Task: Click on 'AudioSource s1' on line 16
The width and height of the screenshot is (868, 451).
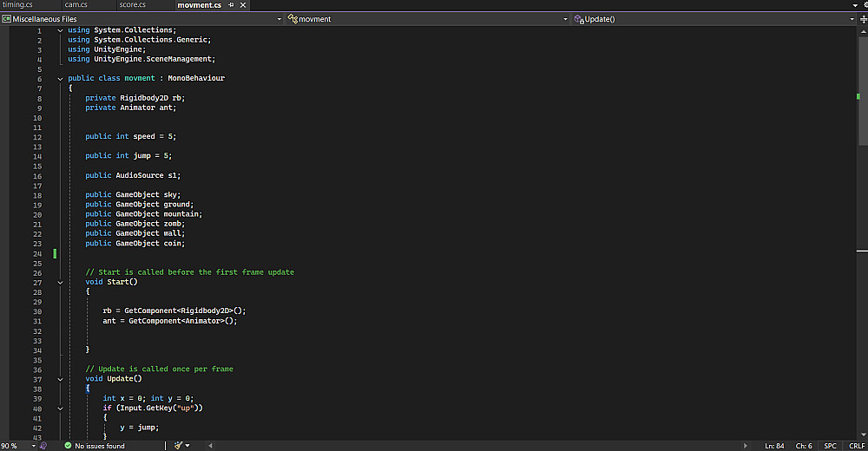Action: [x=146, y=175]
